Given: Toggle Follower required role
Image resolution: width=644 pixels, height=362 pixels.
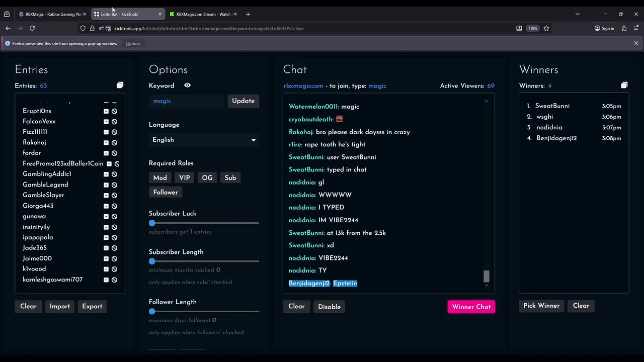Looking at the screenshot, I should (166, 193).
